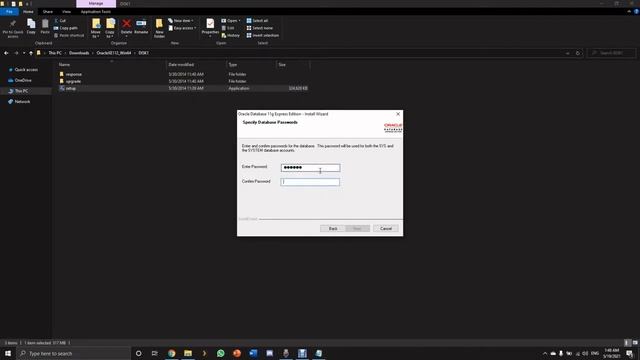640x360 pixels.
Task: Close the Oracle Install Wizard dialog
Action: point(398,114)
